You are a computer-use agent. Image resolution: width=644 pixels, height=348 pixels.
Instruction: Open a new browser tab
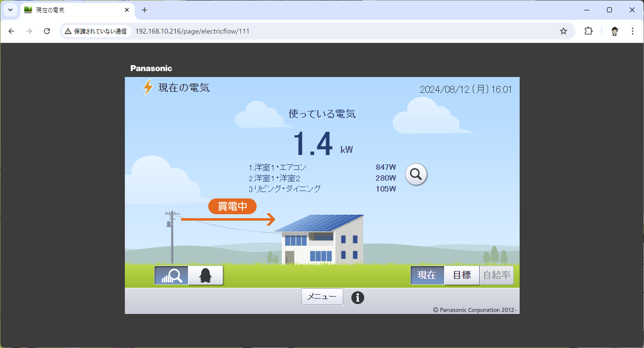tap(145, 10)
